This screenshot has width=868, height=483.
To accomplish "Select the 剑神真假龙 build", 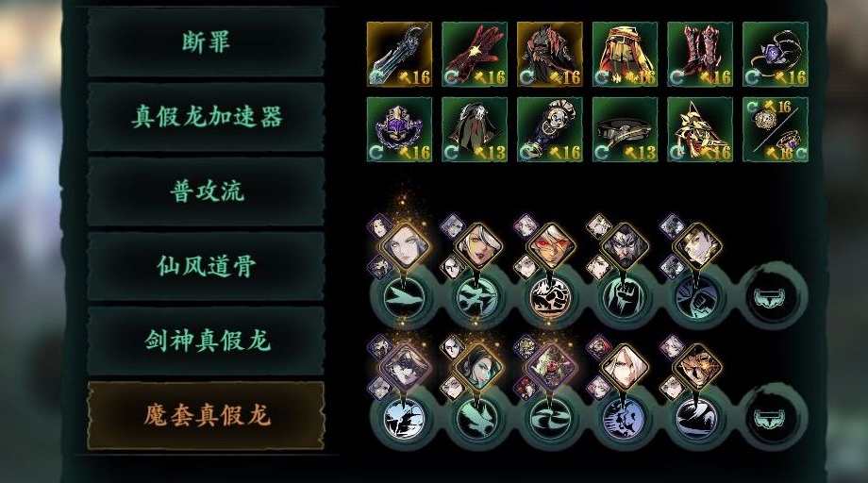I will click(x=206, y=341).
